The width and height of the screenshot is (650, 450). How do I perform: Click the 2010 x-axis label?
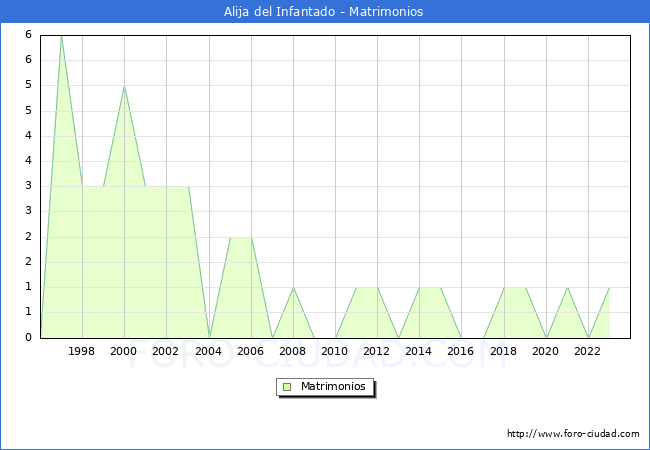point(335,351)
